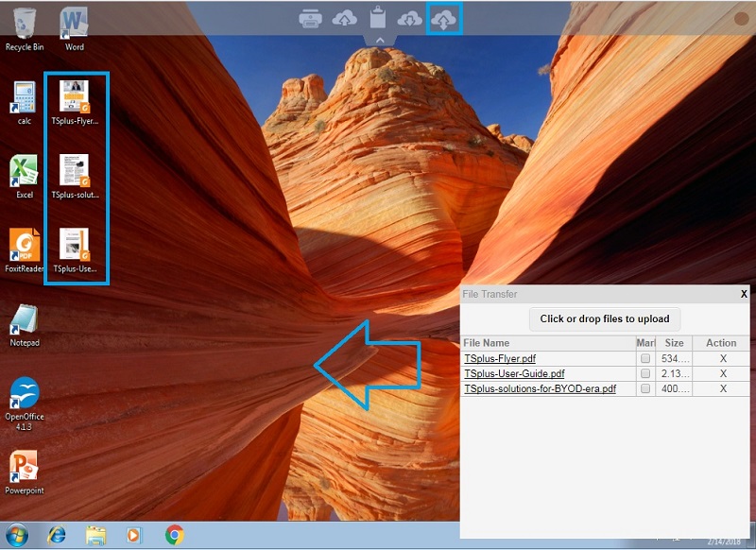Mark the checkbox for TSplus-Flyer.pdf

click(x=645, y=358)
